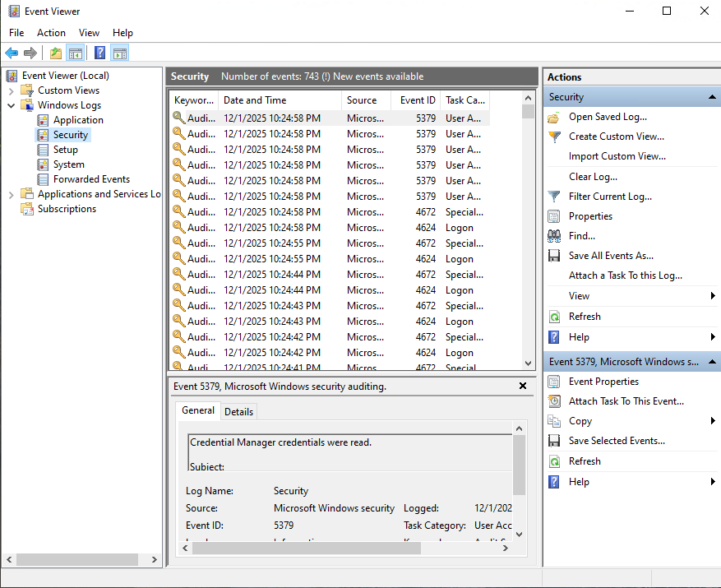Expand the Custom Views tree node
The image size is (721, 588).
tap(12, 90)
